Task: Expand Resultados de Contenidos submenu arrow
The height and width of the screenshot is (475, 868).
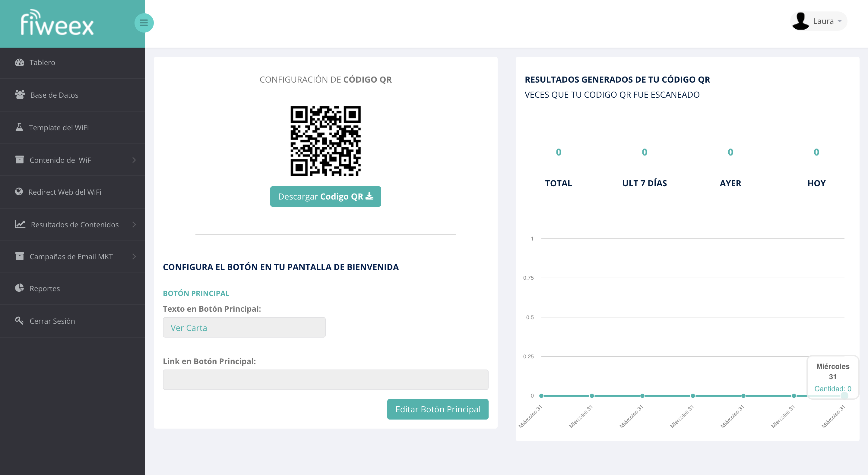Action: pos(134,224)
